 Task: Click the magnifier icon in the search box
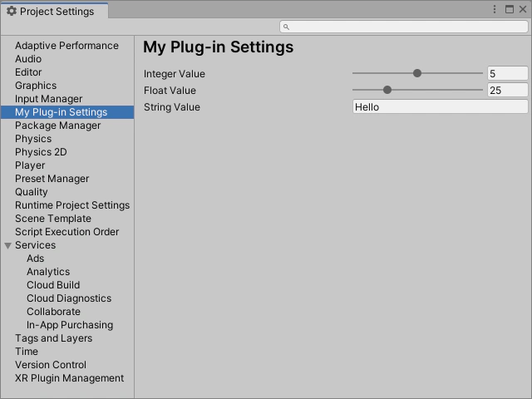(x=286, y=27)
